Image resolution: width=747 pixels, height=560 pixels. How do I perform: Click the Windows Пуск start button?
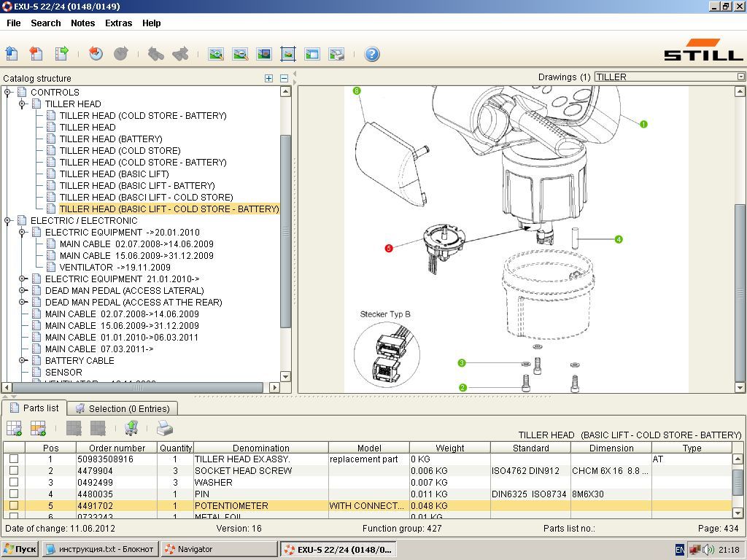pos(20,549)
